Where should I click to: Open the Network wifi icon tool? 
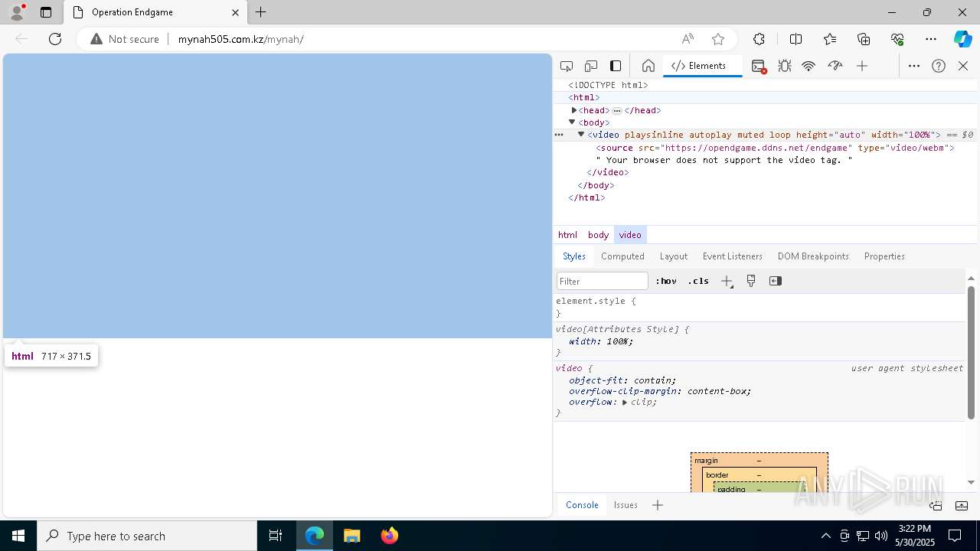(x=808, y=66)
